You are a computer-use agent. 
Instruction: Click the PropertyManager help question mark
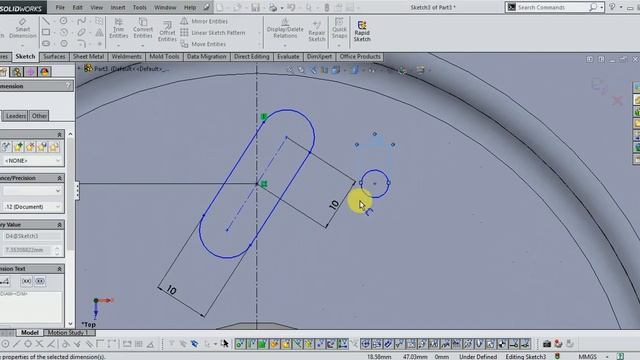tap(68, 85)
